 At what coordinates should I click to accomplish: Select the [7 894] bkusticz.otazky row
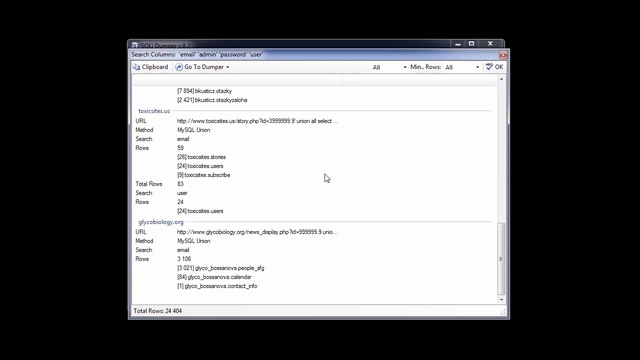[204, 91]
